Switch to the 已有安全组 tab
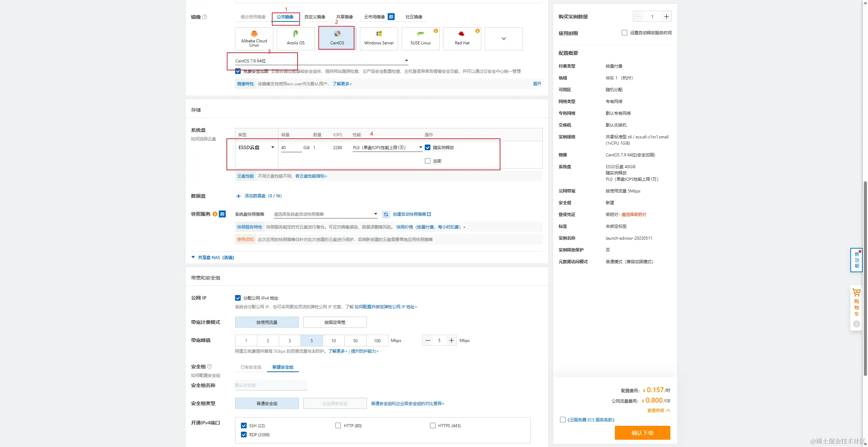Screen dimensions: 868x447 click(x=251, y=367)
